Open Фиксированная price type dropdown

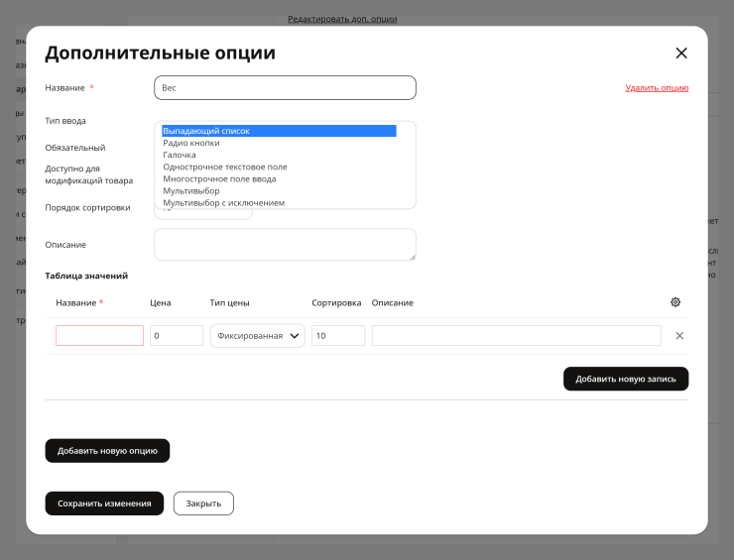coord(258,335)
